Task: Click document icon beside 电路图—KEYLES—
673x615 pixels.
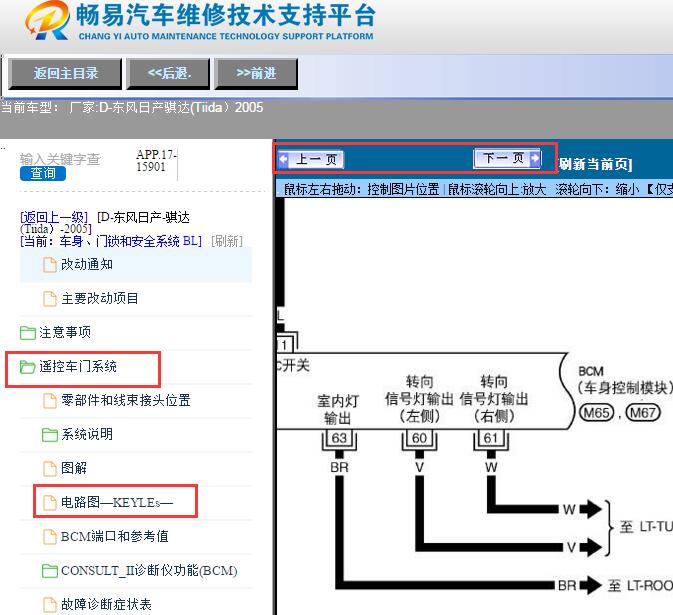Action: click(50, 503)
